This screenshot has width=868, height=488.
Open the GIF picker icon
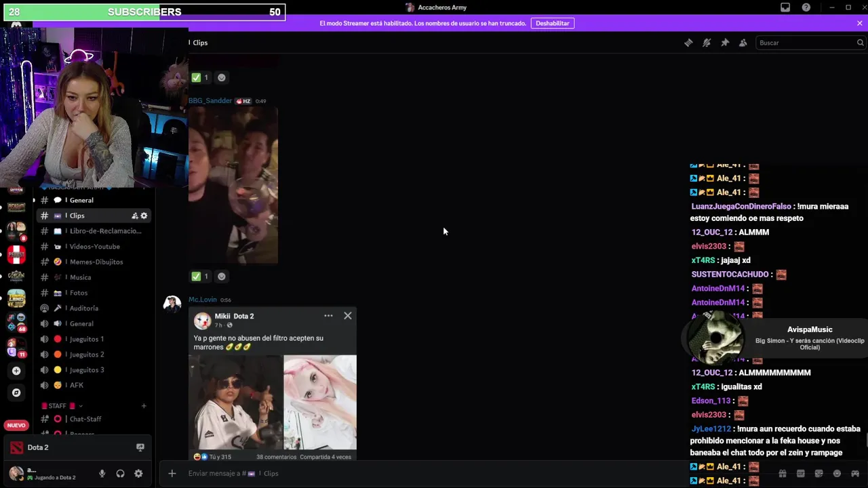coord(801,473)
